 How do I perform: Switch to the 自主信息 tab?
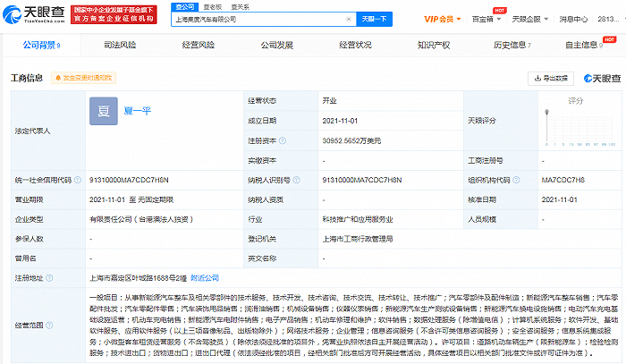(x=584, y=45)
